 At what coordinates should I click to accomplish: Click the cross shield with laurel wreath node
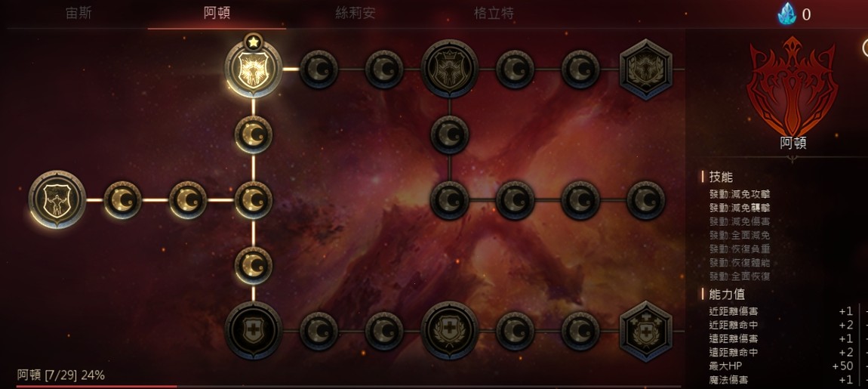[x=450, y=331]
